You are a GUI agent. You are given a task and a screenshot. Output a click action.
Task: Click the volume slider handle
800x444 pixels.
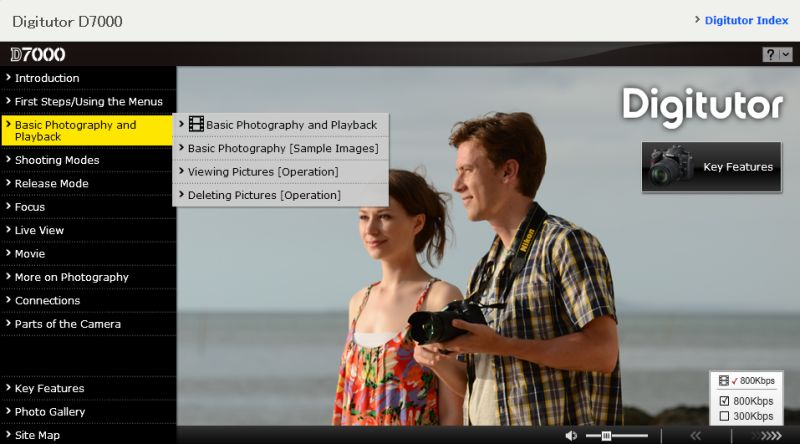coord(606,435)
